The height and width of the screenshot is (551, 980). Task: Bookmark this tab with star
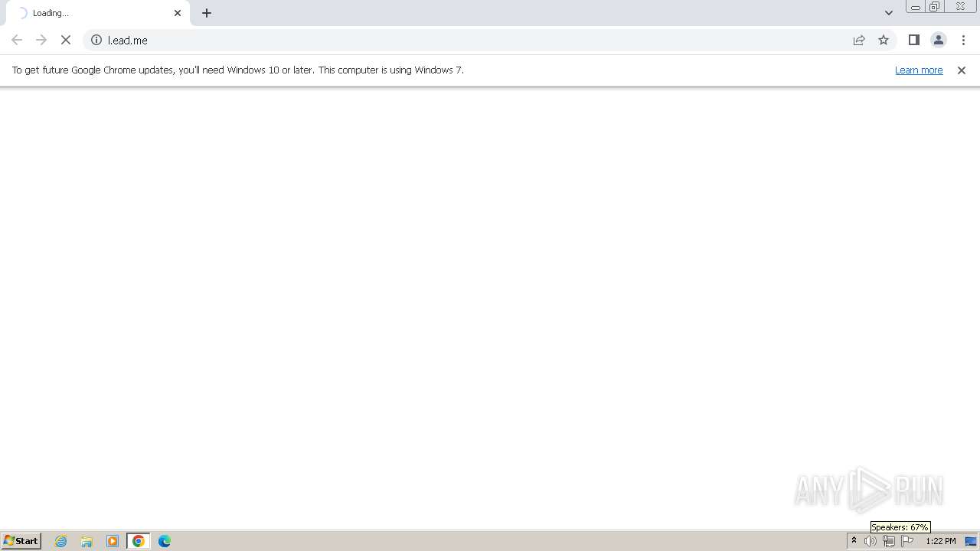click(x=884, y=40)
